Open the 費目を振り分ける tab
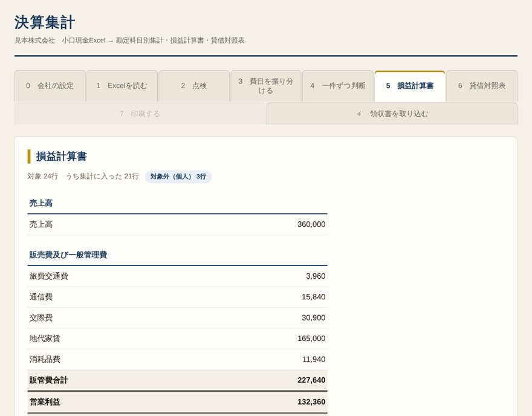The width and height of the screenshot is (532, 416). [x=266, y=86]
